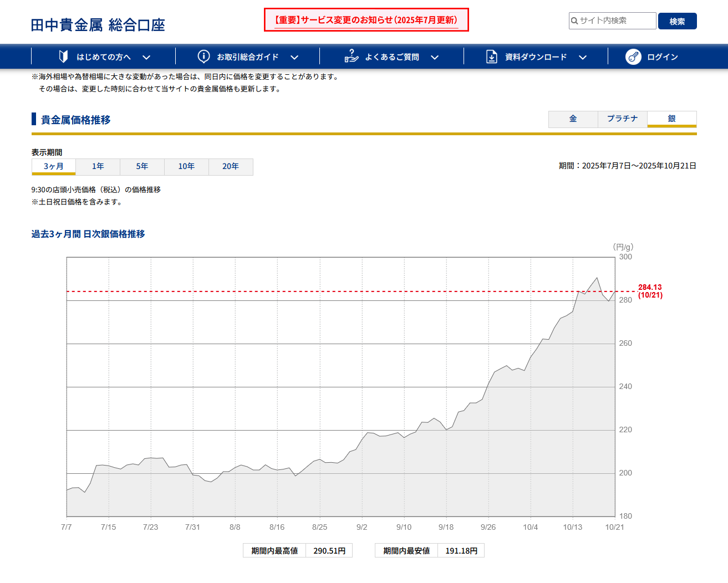Viewport: 728px width, 583px height.
Task: Select the 5年 display period
Action: 142,167
